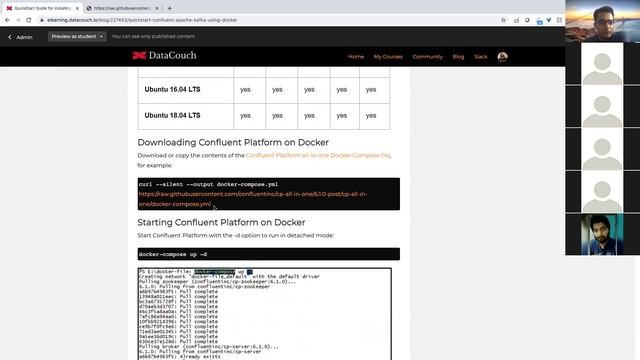Screen dimensions: 640x360
Task: Open the Community navigation link
Action: (x=427, y=57)
